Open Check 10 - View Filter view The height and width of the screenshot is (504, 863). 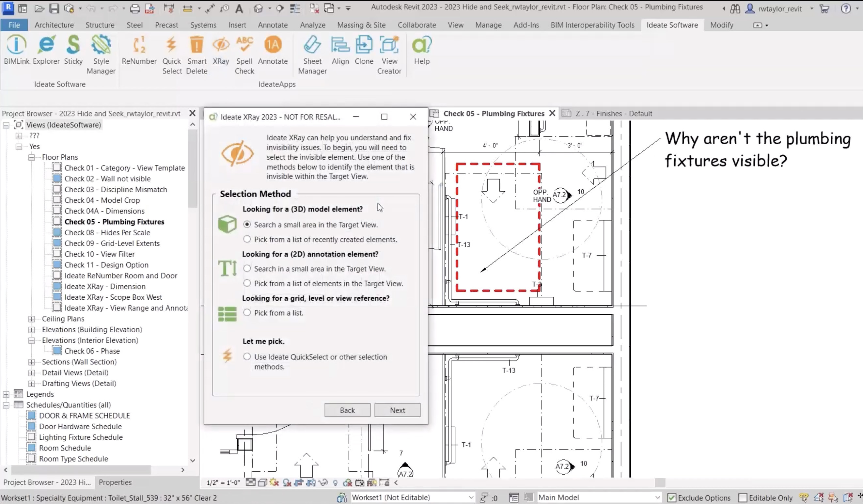coord(100,254)
